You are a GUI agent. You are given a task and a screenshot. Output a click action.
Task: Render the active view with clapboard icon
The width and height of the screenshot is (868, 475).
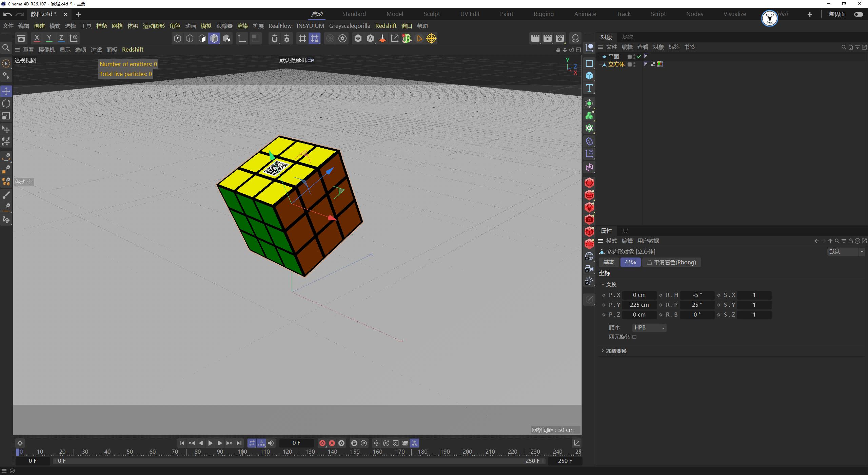pos(535,38)
